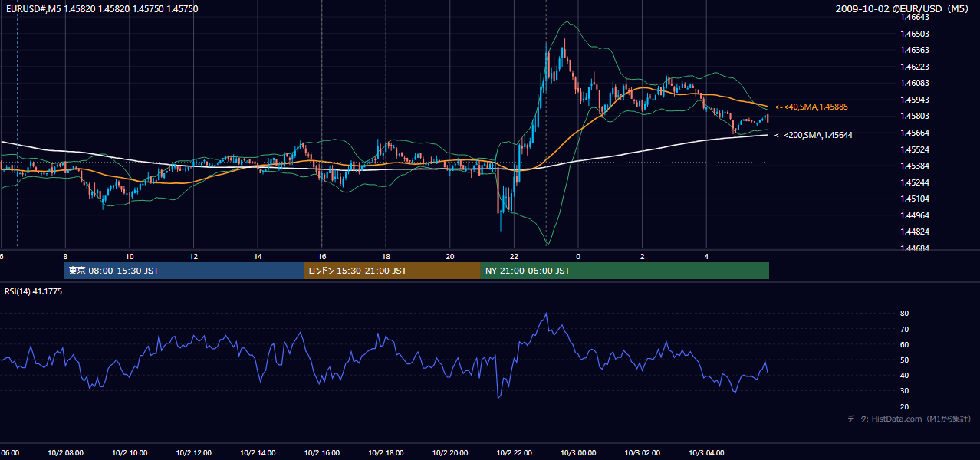Click price scale value 1.45104
This screenshot has width=980, height=460.
(x=915, y=199)
